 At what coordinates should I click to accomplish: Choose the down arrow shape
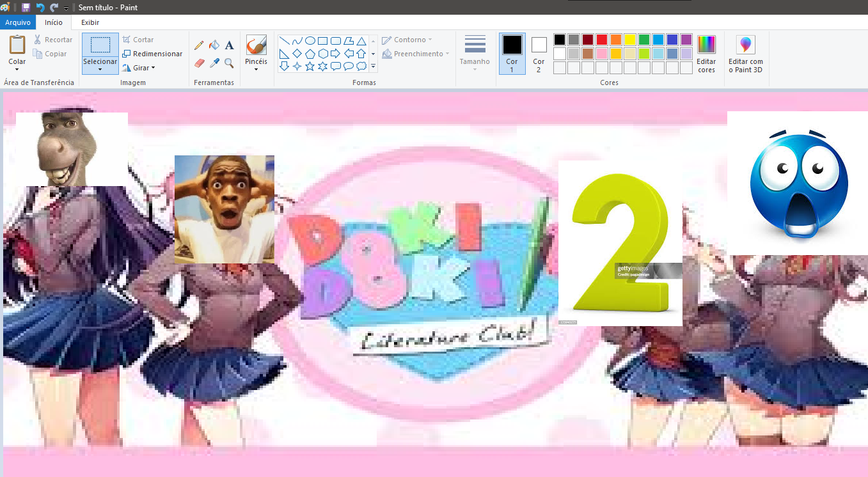285,66
